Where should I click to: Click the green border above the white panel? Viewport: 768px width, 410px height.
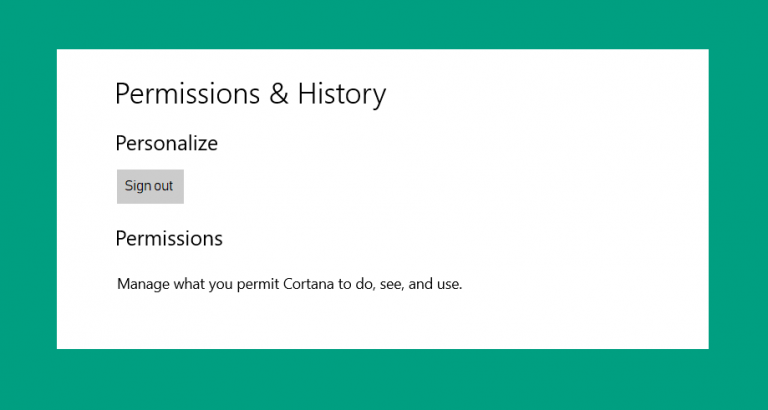pyautogui.click(x=384, y=24)
